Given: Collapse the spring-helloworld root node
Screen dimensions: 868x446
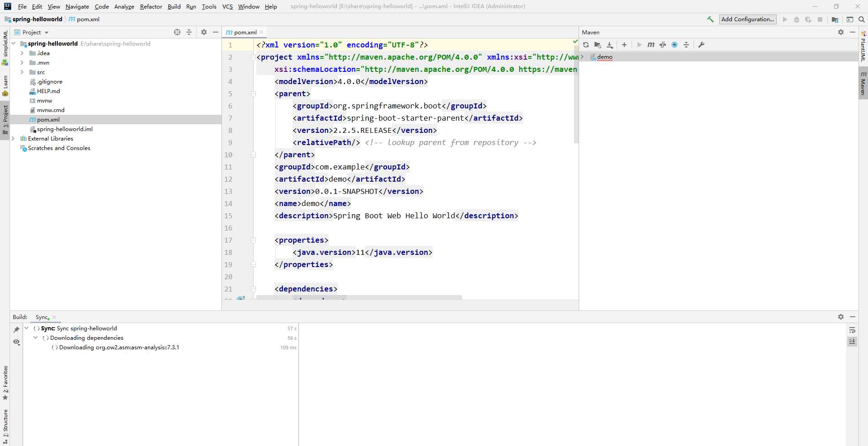Looking at the screenshot, I should 14,44.
